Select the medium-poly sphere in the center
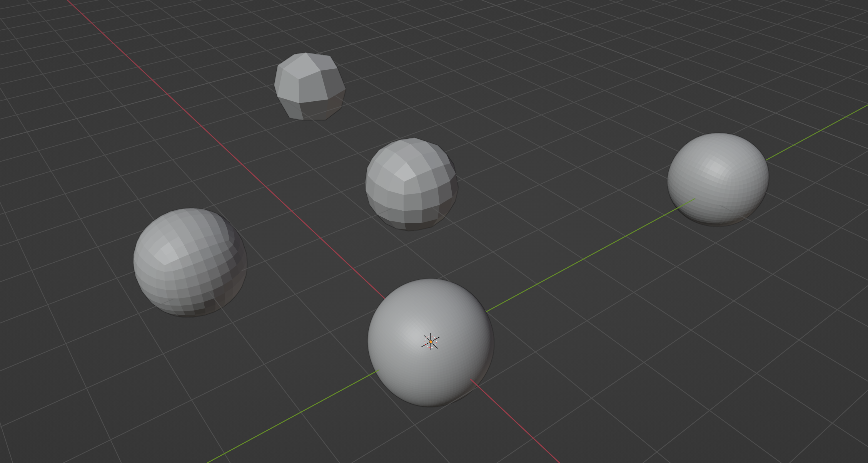This screenshot has height=463, width=868. click(412, 184)
